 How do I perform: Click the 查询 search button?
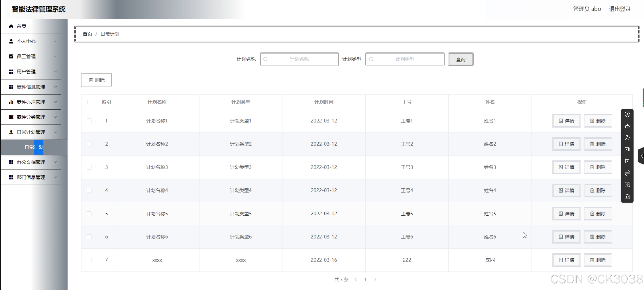point(460,59)
